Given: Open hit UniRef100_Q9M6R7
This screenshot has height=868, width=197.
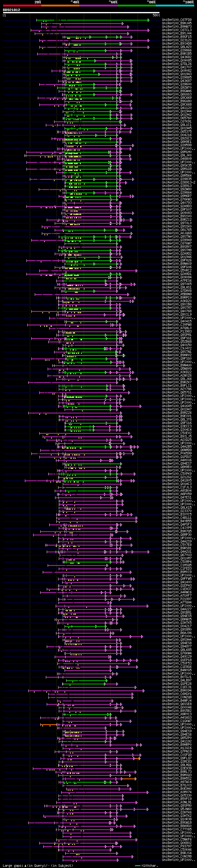Looking at the screenshot, I should pos(177,196).
